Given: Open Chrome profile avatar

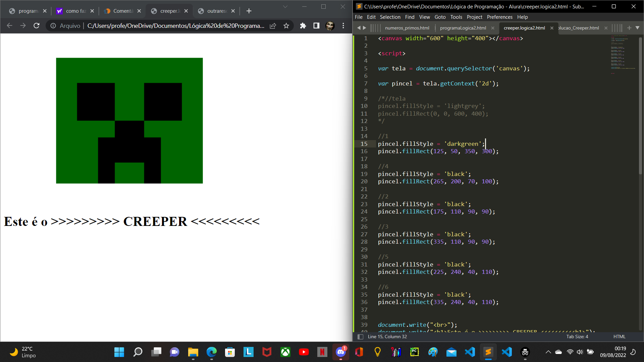Looking at the screenshot, I should click(330, 25).
